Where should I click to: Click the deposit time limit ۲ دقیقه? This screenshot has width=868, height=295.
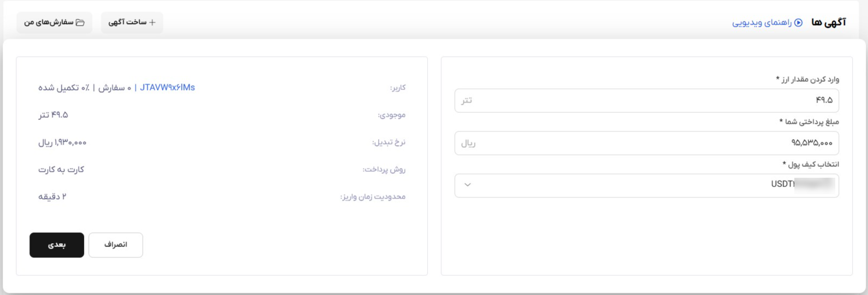[52, 196]
